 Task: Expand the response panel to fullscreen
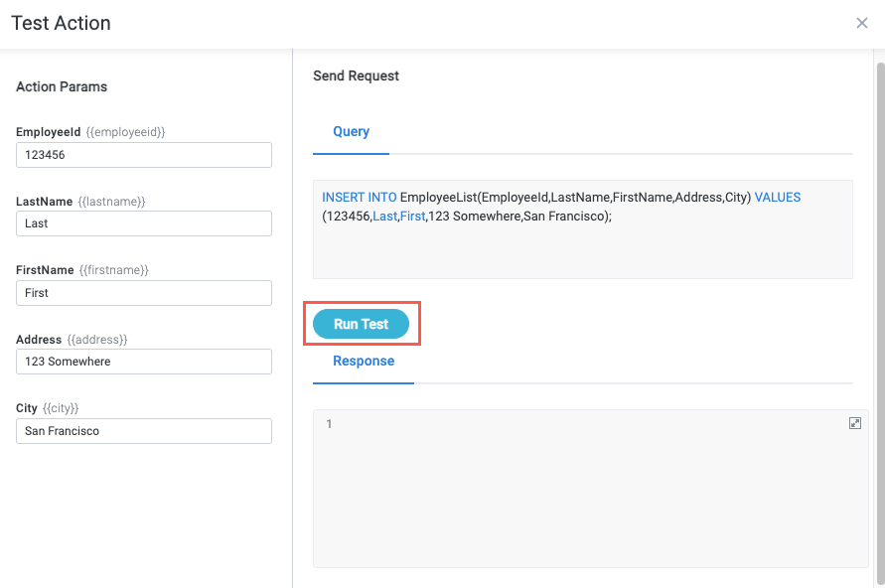pyautogui.click(x=855, y=423)
